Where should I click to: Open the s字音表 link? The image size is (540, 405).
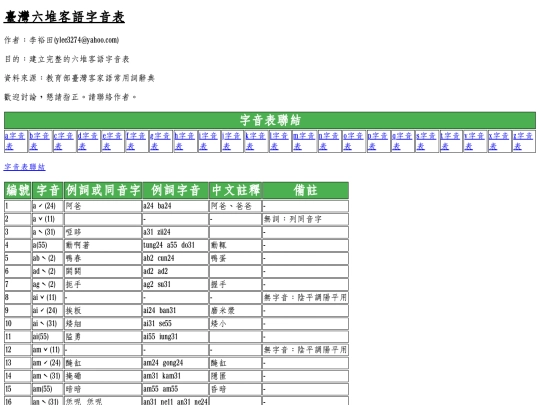[426, 141]
